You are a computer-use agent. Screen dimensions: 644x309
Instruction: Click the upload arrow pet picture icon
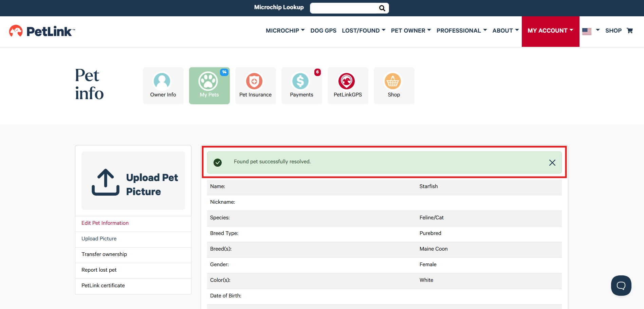pos(106,182)
